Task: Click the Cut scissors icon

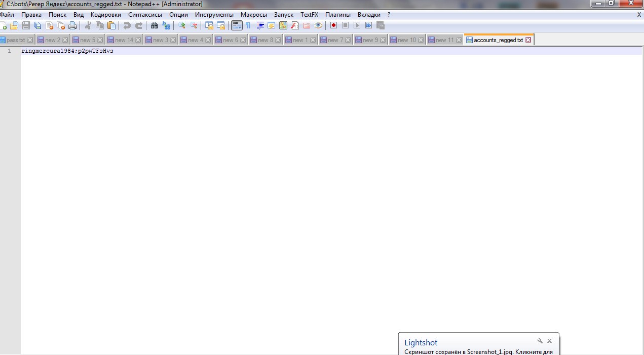Action: [88, 25]
